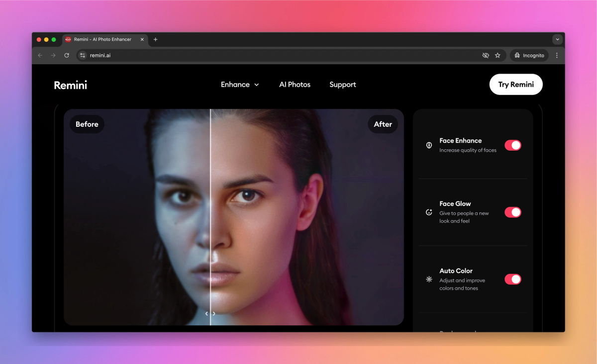This screenshot has height=364, width=597.
Task: Click the Face Glow smiley icon
Action: [x=429, y=212]
